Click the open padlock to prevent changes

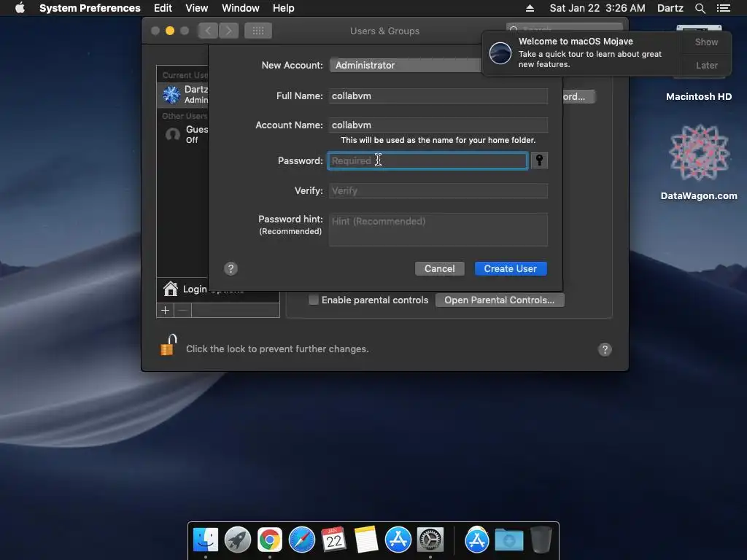tap(169, 345)
